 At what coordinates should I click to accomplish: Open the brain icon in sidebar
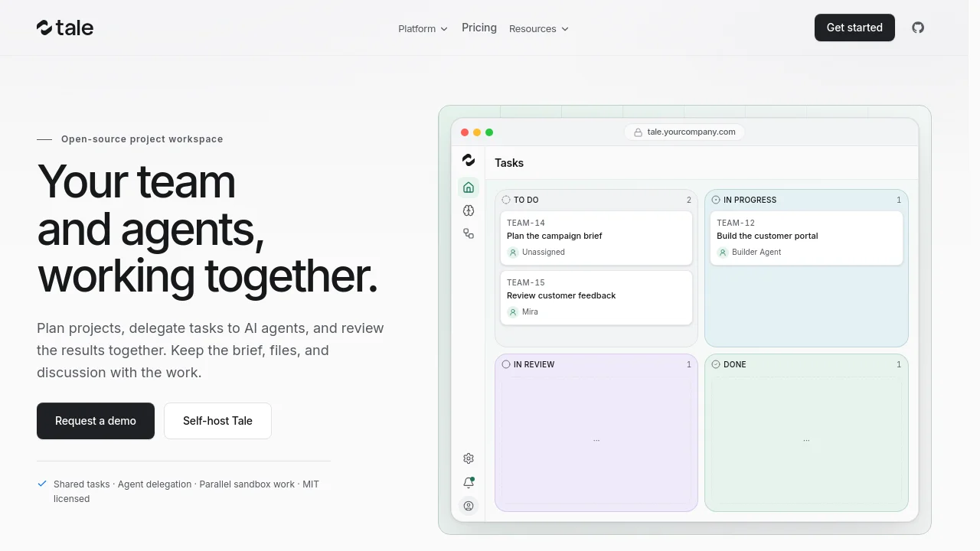(469, 210)
